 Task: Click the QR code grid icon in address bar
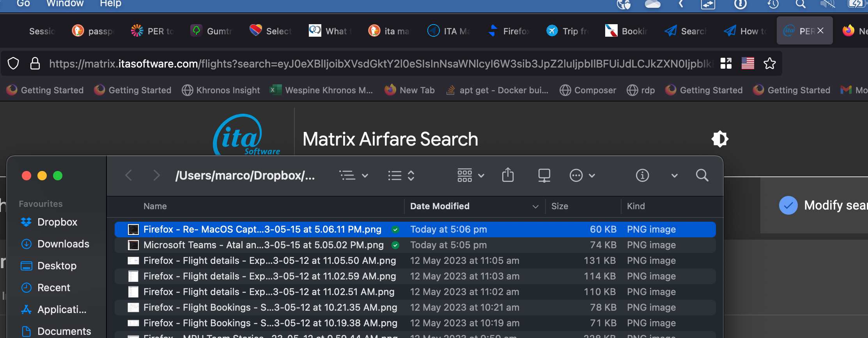pyautogui.click(x=726, y=63)
